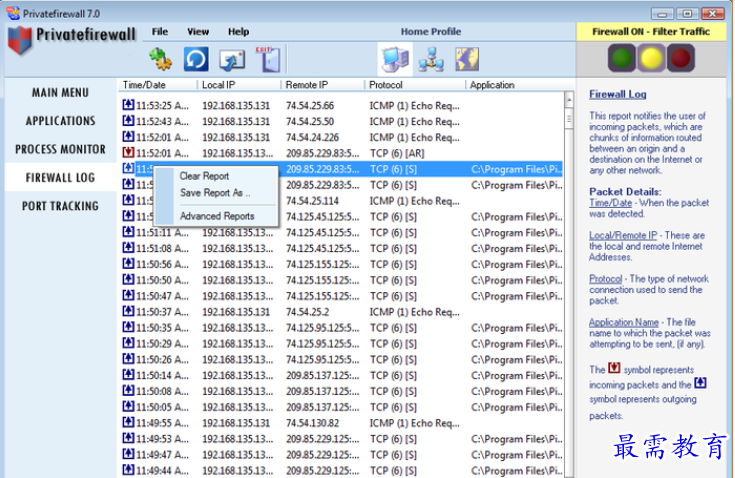Select the 11:50:56 log row

click(x=342, y=264)
